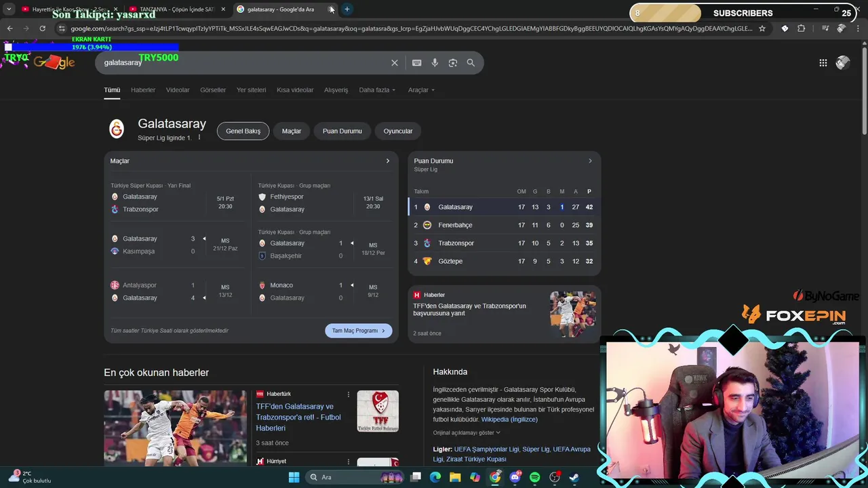Expand Maçlar card with arrow

tap(388, 161)
